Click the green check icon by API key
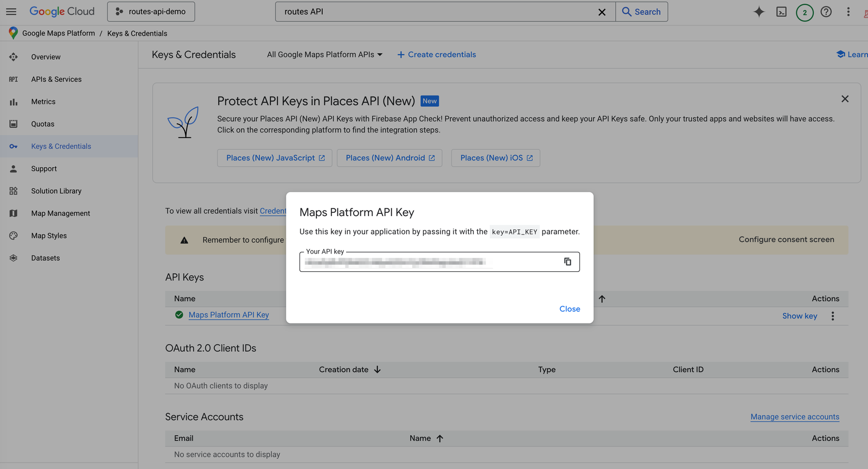The image size is (868, 469). pos(179,315)
